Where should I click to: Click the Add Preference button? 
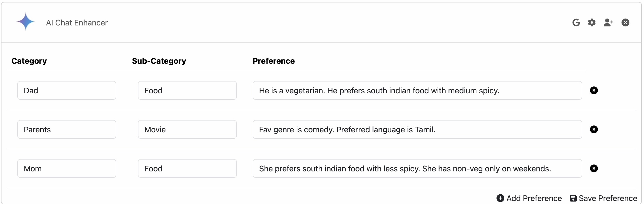529,198
